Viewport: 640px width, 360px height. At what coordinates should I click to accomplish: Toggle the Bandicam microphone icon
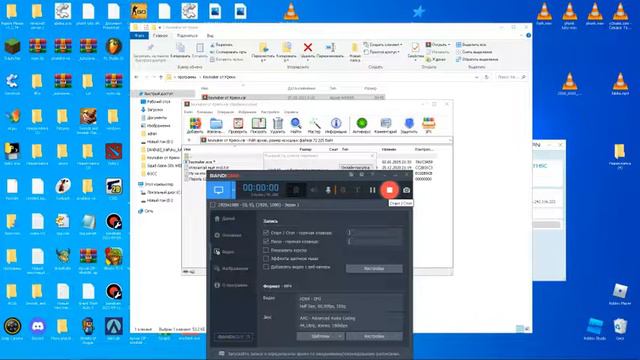coord(327,190)
